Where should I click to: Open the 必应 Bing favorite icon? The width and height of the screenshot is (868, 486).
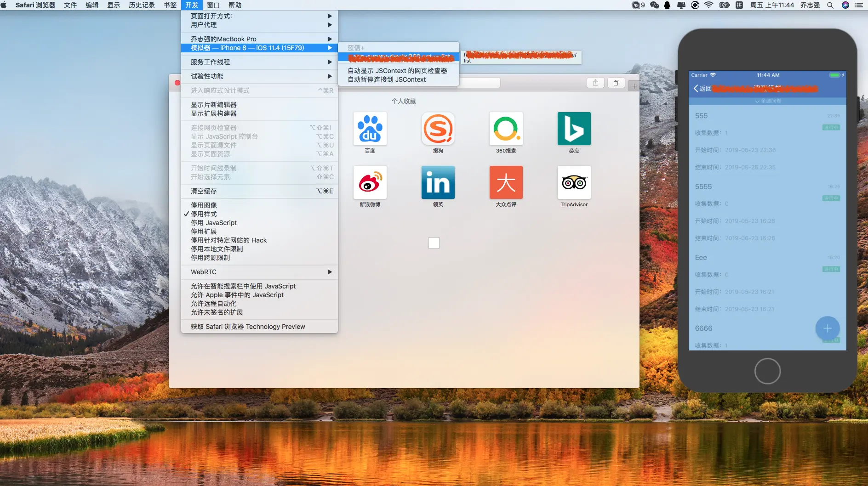pyautogui.click(x=574, y=129)
